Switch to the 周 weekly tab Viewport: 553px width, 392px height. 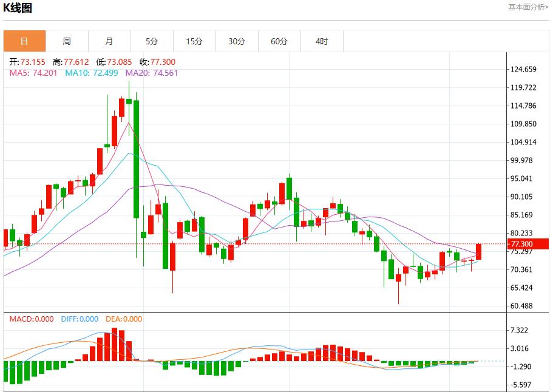click(67, 41)
